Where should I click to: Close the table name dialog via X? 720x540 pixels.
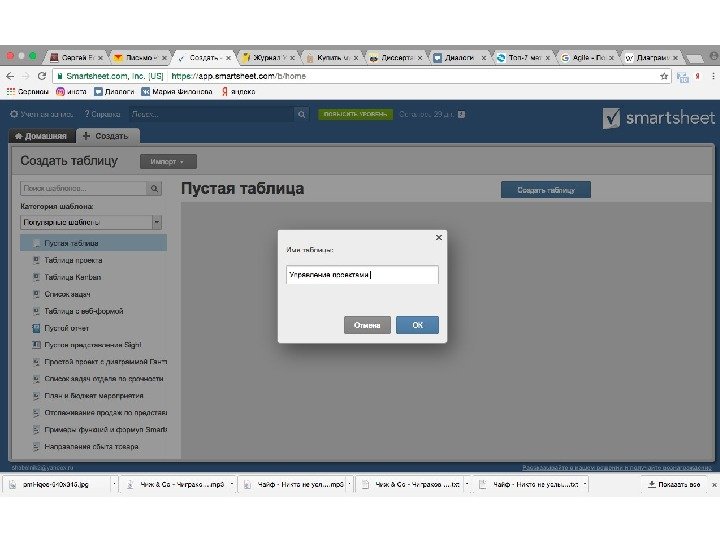(439, 237)
